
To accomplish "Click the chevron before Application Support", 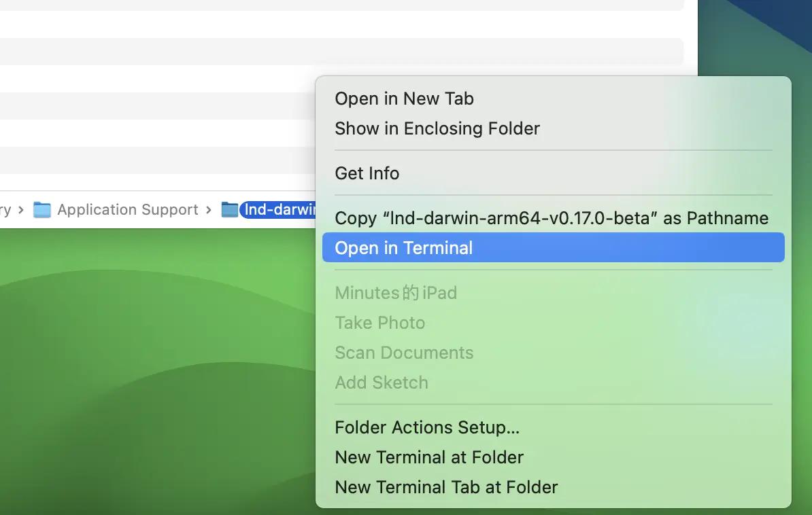I will click(20, 210).
